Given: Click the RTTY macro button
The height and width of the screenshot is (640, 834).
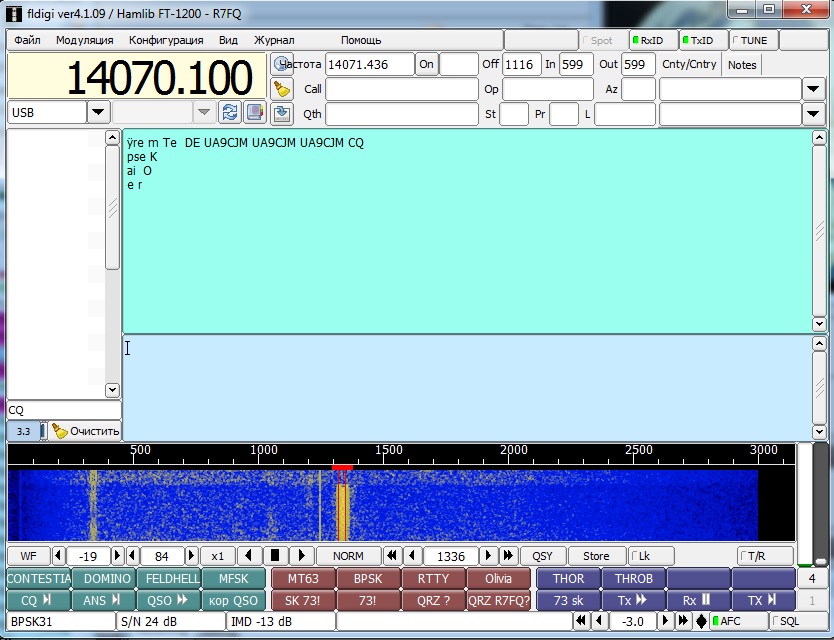Looking at the screenshot, I should [434, 578].
